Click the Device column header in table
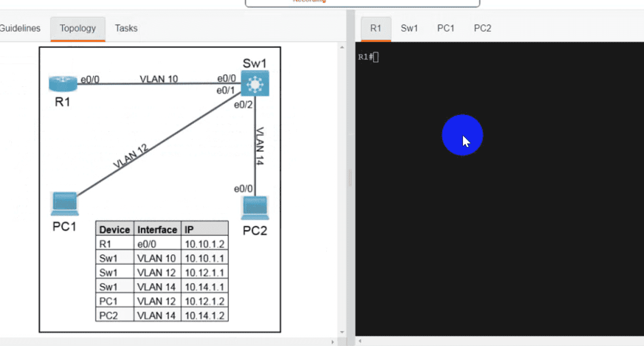 coord(114,230)
